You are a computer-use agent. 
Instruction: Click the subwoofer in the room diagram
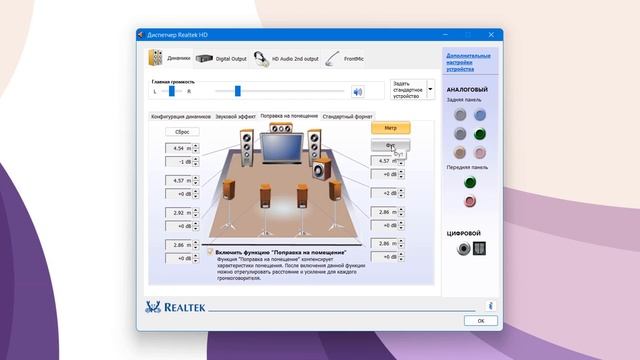(x=322, y=169)
